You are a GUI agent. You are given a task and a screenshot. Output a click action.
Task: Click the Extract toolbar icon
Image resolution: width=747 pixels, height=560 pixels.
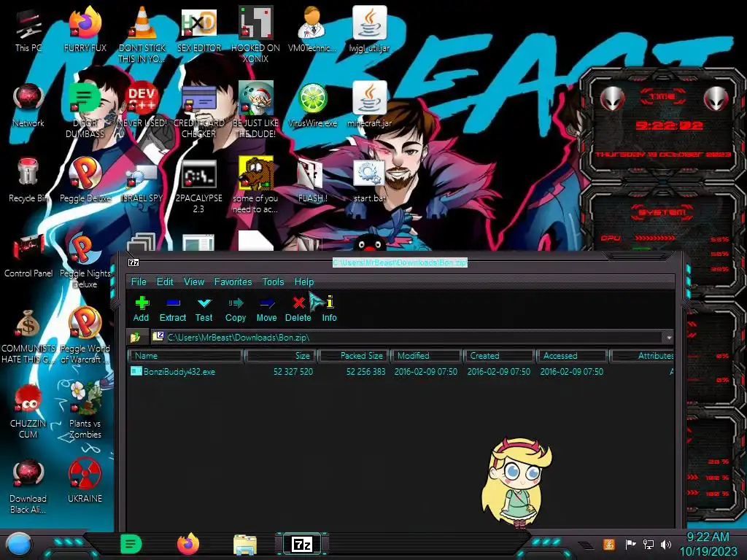coord(172,309)
